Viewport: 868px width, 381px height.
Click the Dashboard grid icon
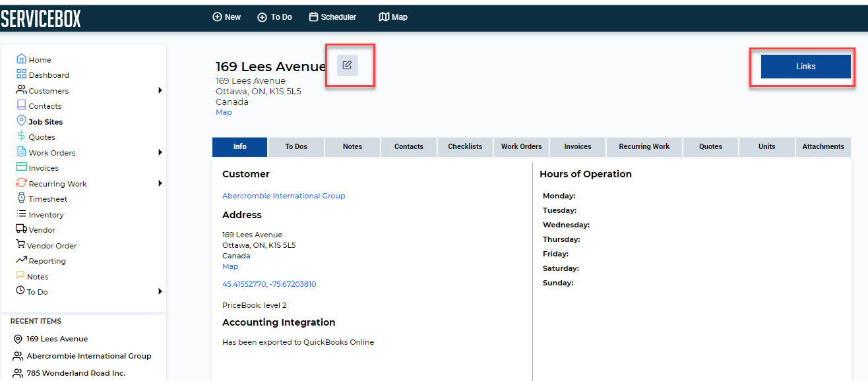[21, 74]
